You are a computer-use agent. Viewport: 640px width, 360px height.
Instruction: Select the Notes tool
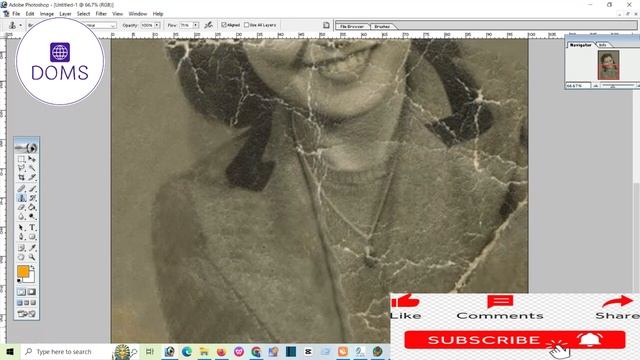click(21, 248)
